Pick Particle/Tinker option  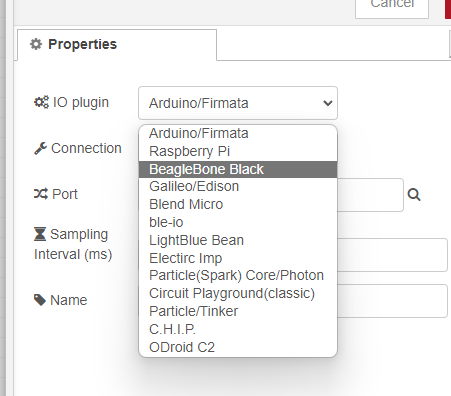tap(238, 312)
